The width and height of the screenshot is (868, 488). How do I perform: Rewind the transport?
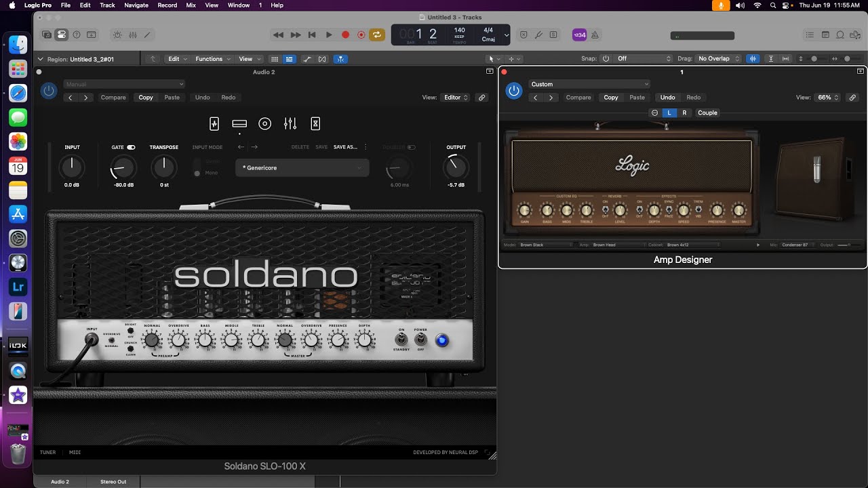point(278,35)
